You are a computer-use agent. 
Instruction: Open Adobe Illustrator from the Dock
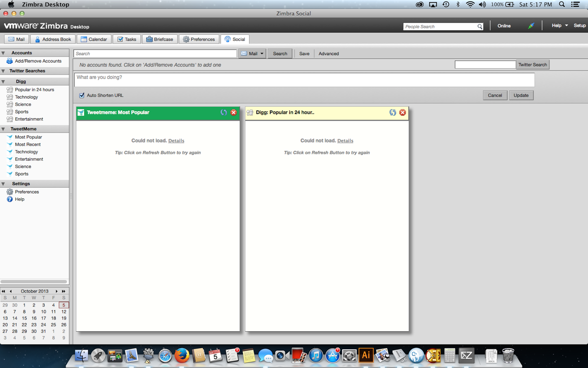[366, 355]
